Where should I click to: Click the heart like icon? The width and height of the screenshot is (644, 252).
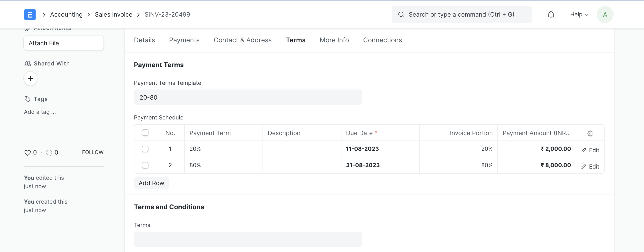coord(27,152)
